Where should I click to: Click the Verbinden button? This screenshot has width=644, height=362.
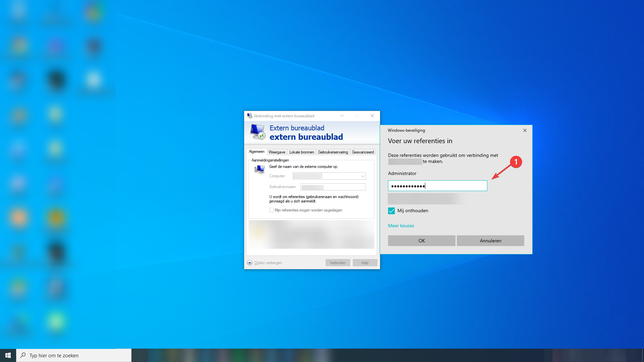click(338, 263)
